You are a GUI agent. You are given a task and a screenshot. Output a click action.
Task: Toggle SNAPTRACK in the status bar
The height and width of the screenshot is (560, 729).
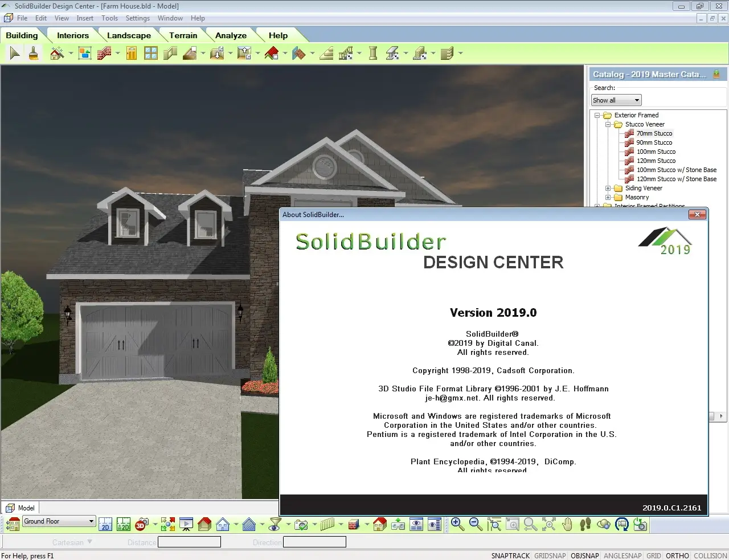tap(510, 555)
